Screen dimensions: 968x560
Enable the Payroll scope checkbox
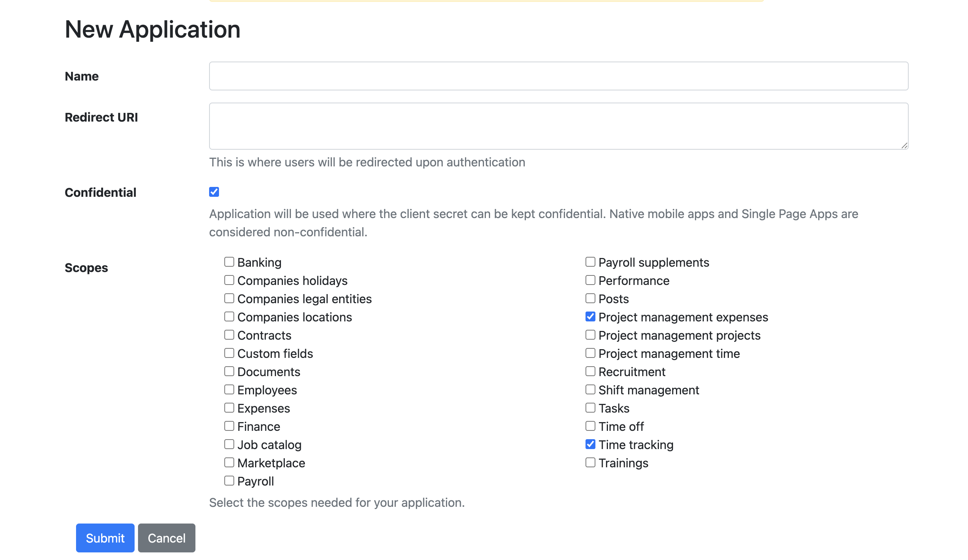pyautogui.click(x=229, y=481)
